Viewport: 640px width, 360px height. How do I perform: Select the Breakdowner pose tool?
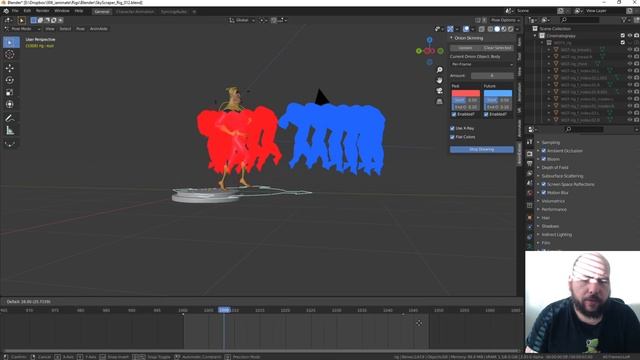(x=10, y=144)
